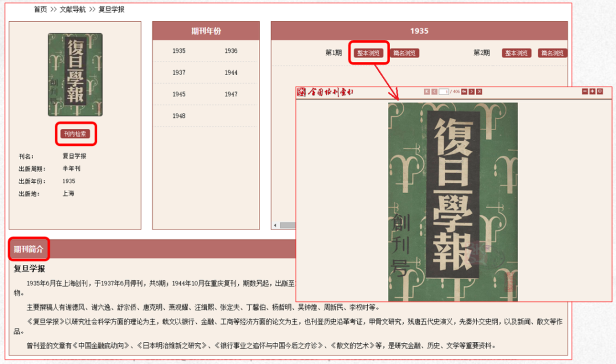Select year 1948 in 期刊年份 list

179,116
